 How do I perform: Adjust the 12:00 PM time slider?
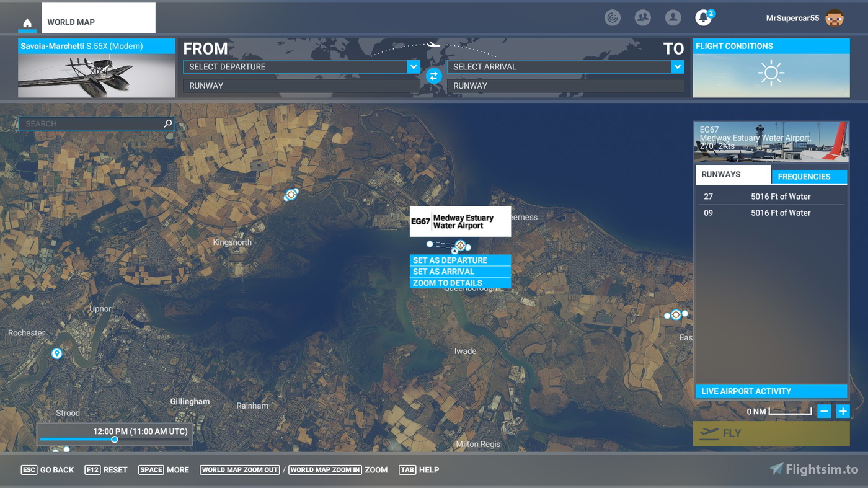(x=114, y=440)
